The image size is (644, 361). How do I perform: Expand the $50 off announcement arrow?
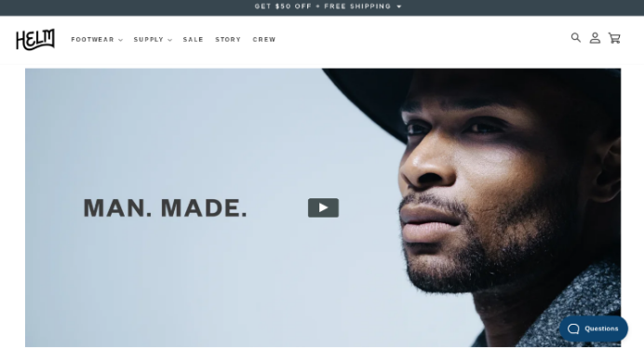[399, 7]
